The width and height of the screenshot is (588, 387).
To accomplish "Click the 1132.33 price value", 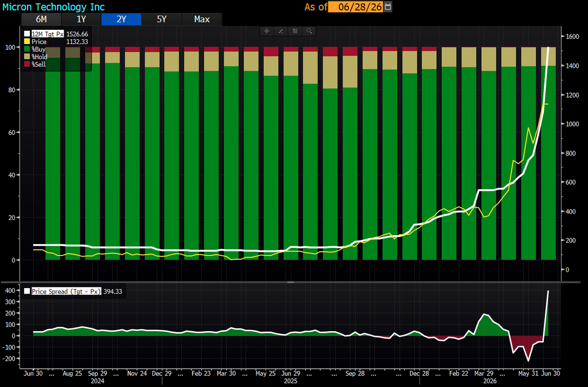I will pos(77,42).
